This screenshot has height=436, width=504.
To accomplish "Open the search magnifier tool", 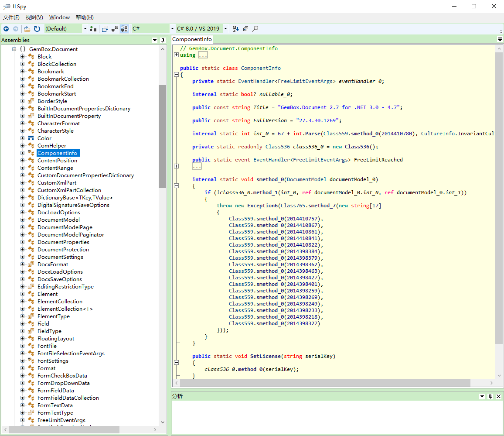I will pos(255,29).
